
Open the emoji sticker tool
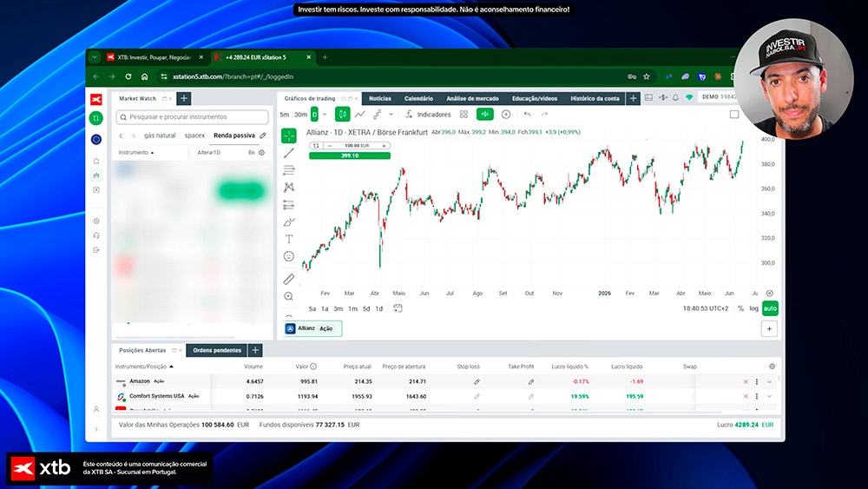click(289, 256)
